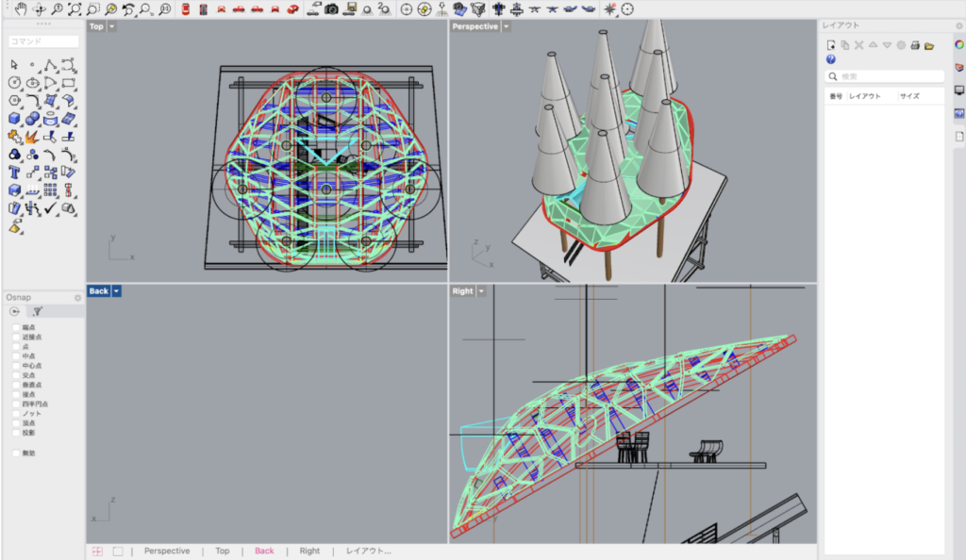The height and width of the screenshot is (560, 966).
Task: Click the コマンド command input field
Action: coord(43,41)
